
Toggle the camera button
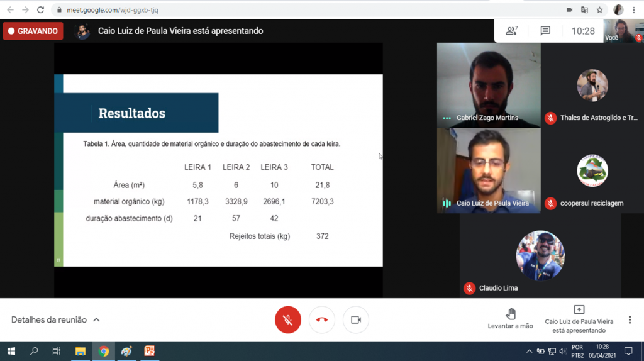click(356, 319)
